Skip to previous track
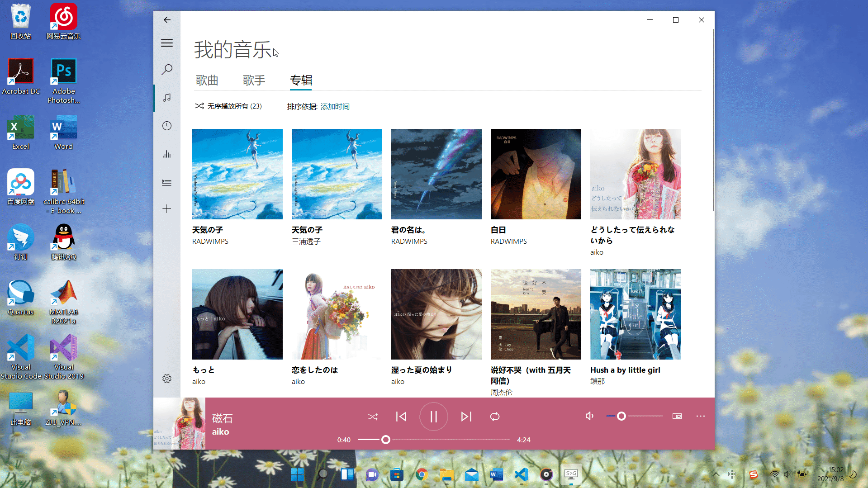Image resolution: width=868 pixels, height=488 pixels. (401, 417)
